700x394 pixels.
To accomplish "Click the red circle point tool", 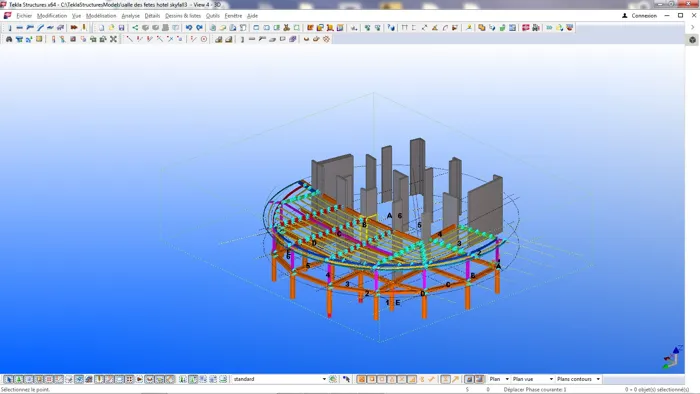I will tap(204, 39).
